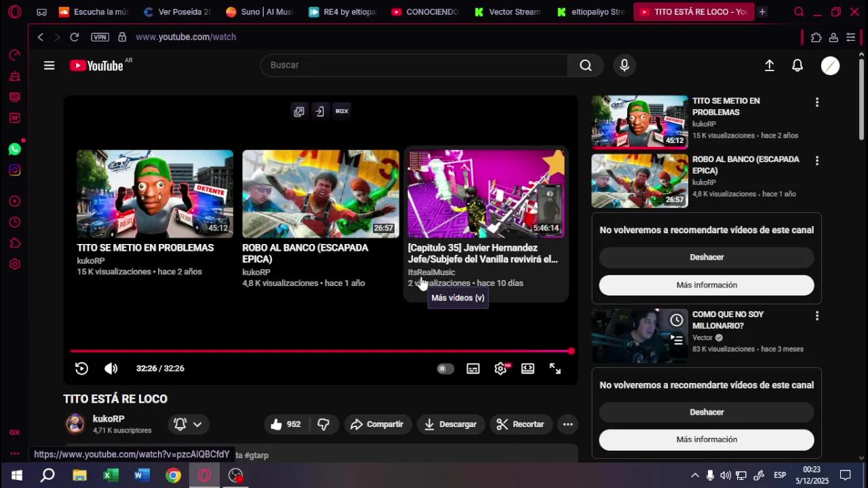Open the Opera sidebar settings gear

pos(15,264)
